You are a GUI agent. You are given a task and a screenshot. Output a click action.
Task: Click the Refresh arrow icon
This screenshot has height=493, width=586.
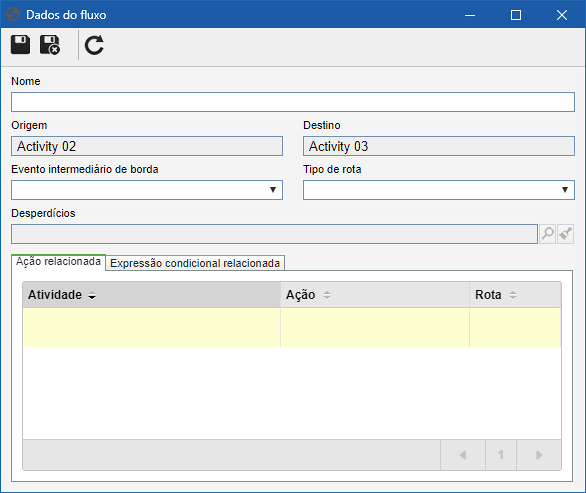click(94, 45)
